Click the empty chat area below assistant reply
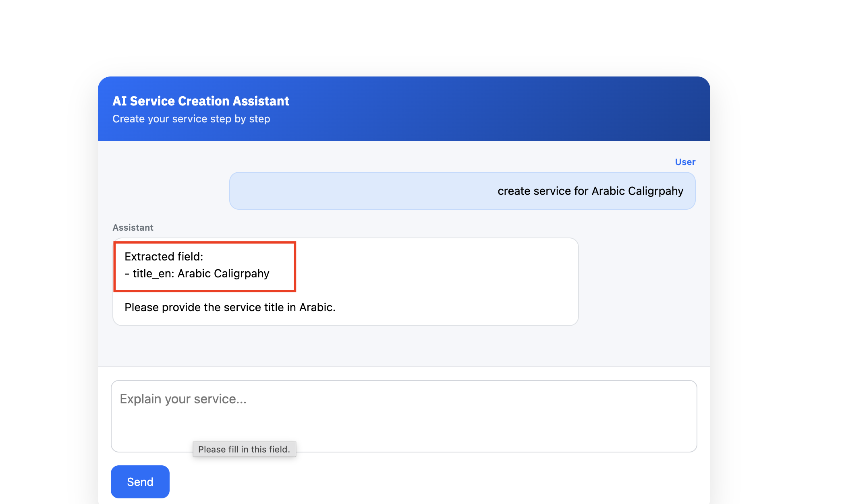 coord(403,346)
